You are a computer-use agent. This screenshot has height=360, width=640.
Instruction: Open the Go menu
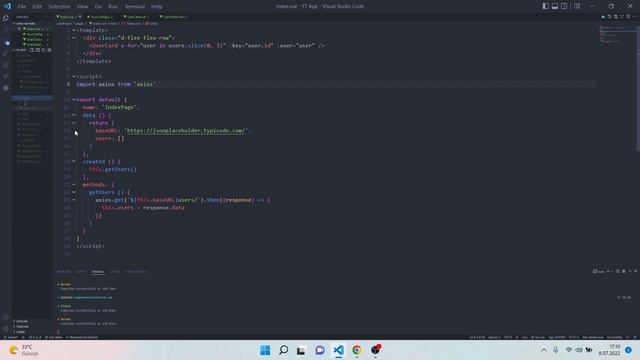(98, 7)
